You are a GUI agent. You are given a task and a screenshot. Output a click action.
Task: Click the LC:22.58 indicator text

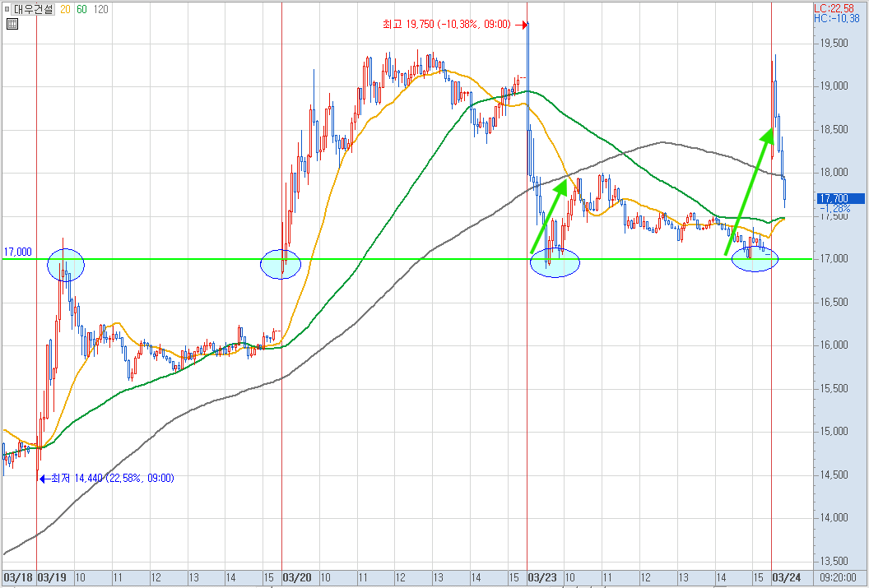[834, 8]
